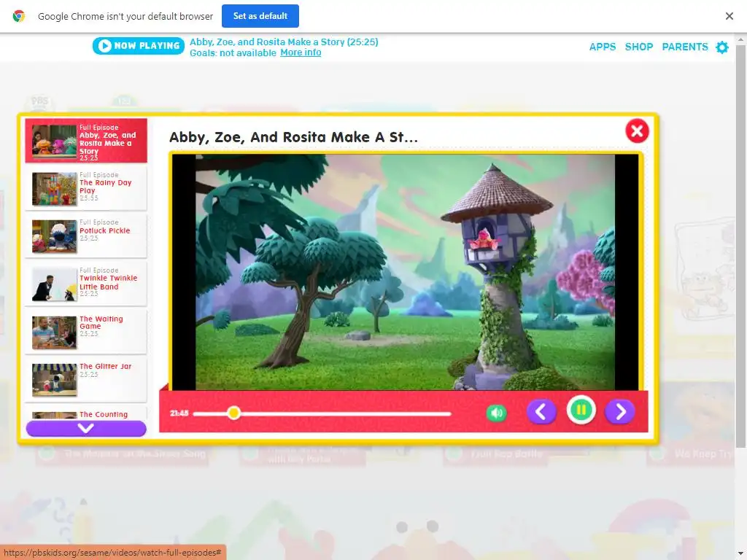
Task: Play Potluck Pickle episode thumbnail
Action: [54, 236]
